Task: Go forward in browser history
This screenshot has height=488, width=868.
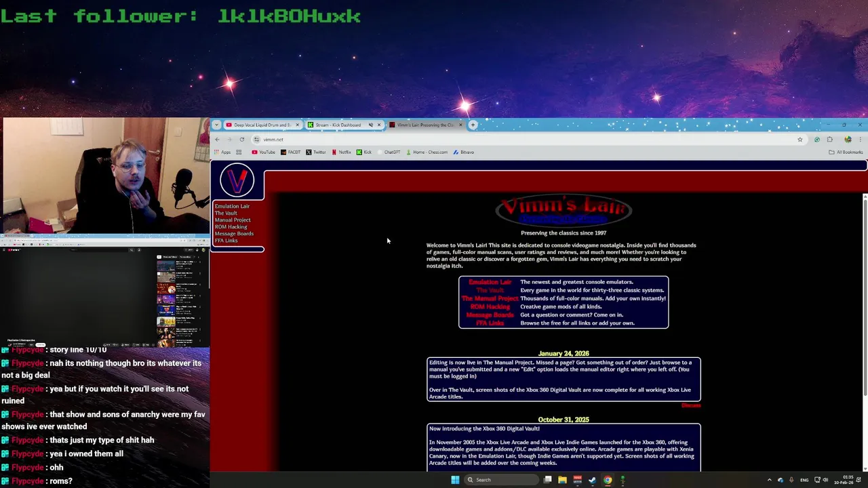Action: [x=229, y=140]
